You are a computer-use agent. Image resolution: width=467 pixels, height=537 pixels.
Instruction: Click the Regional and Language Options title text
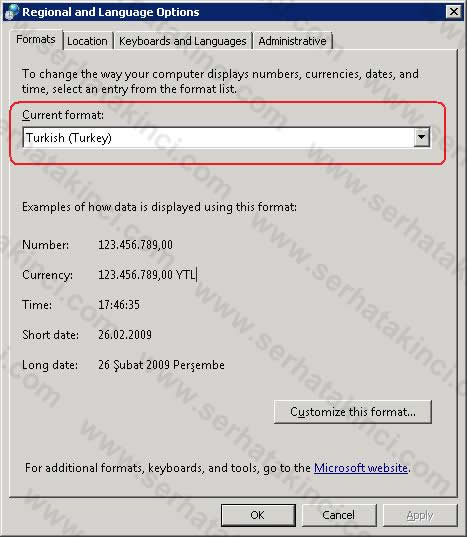click(x=111, y=12)
